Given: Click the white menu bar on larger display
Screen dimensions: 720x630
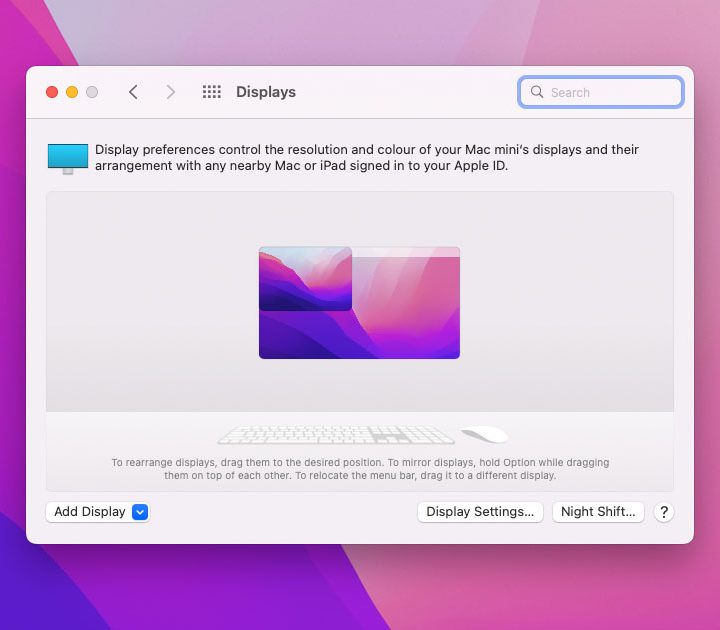Looking at the screenshot, I should click(x=406, y=252).
